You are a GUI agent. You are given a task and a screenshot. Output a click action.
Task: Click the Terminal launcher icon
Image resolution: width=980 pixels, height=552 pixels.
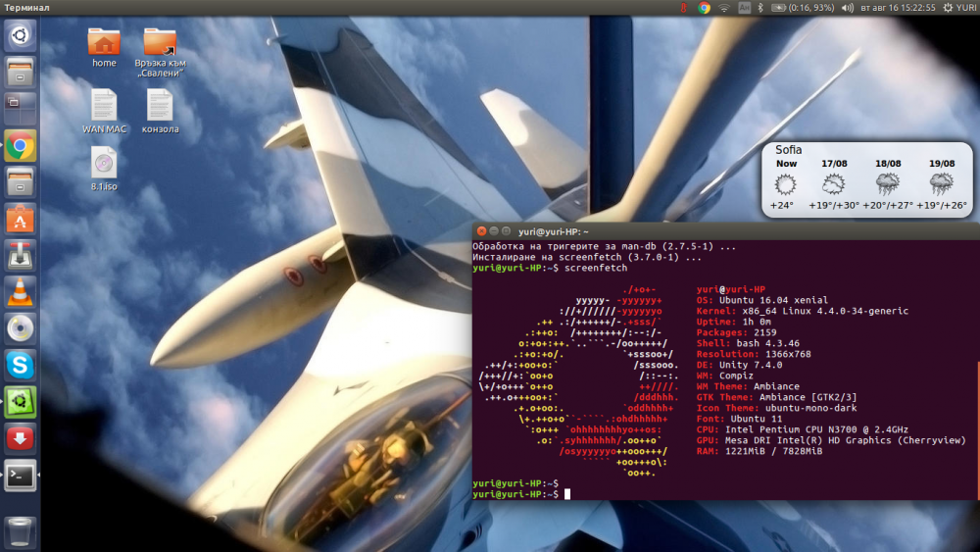click(x=20, y=476)
